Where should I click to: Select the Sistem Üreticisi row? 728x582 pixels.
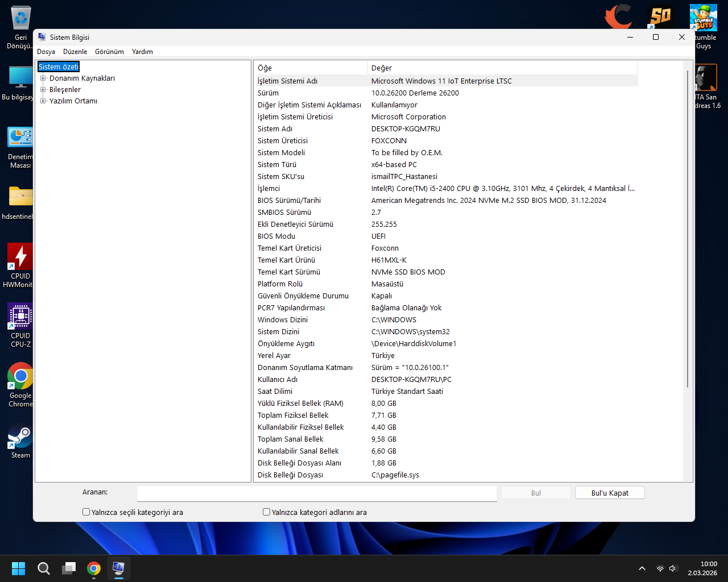click(x=446, y=141)
